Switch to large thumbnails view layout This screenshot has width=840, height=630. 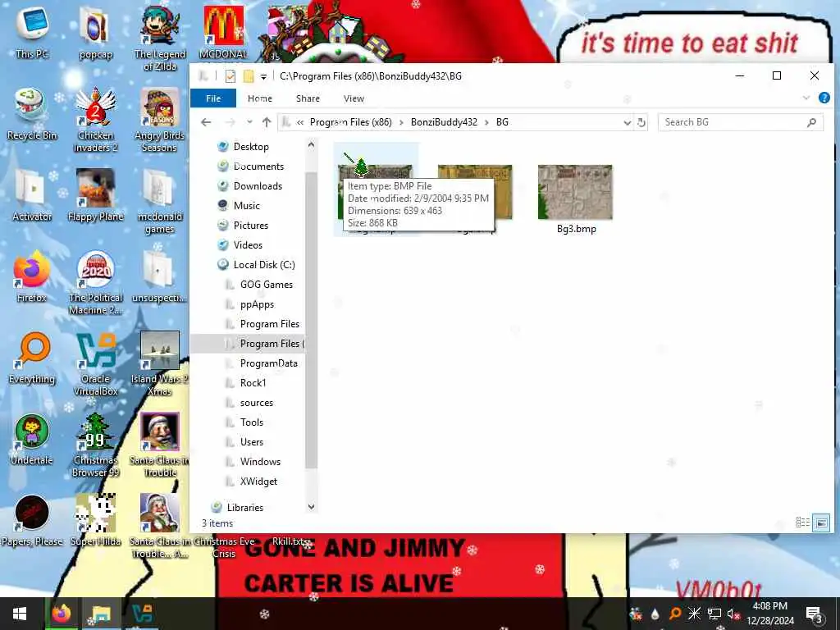tap(820, 522)
